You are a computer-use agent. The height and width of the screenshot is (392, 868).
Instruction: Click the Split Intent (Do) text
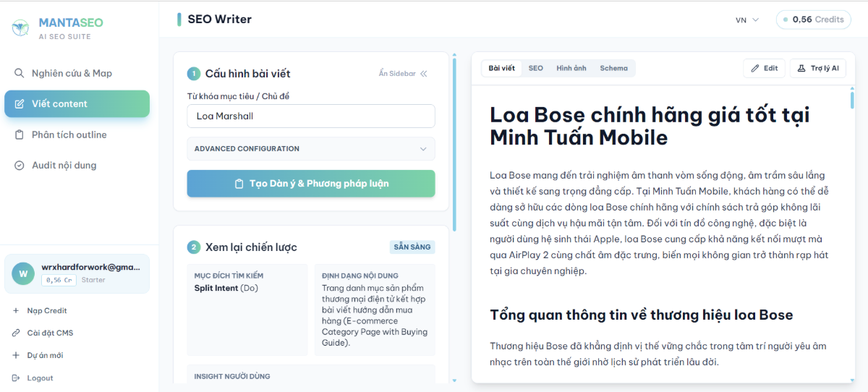[x=226, y=288]
